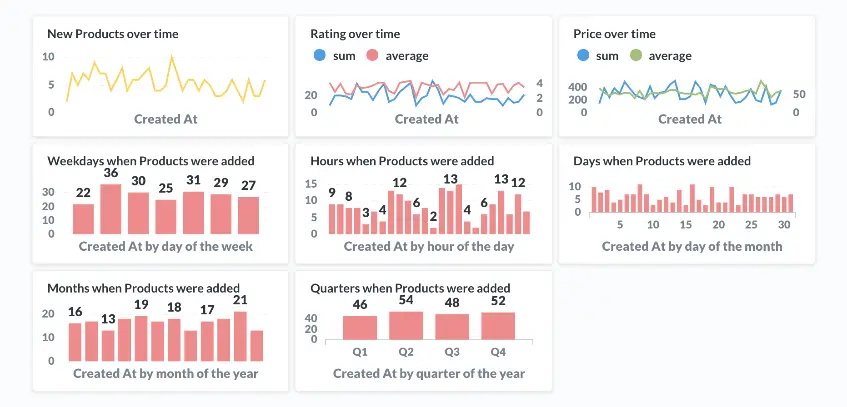The width and height of the screenshot is (847, 407).
Task: Open the New Products over time card title
Action: tap(113, 34)
